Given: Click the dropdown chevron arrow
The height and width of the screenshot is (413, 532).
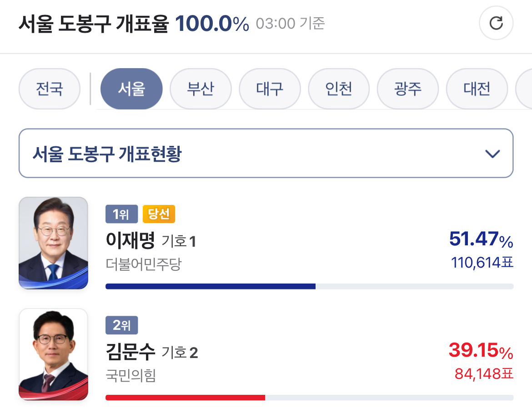Looking at the screenshot, I should point(492,154).
